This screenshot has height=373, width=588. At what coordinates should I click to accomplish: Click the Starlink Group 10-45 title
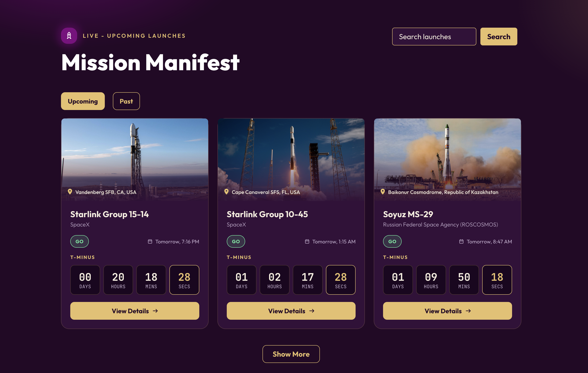point(267,214)
